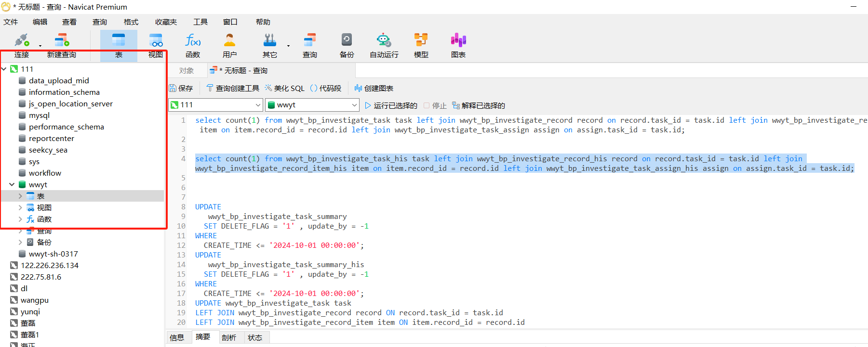The image size is (868, 347).
Task: Open the 查看 menu
Action: pyautogui.click(x=69, y=22)
